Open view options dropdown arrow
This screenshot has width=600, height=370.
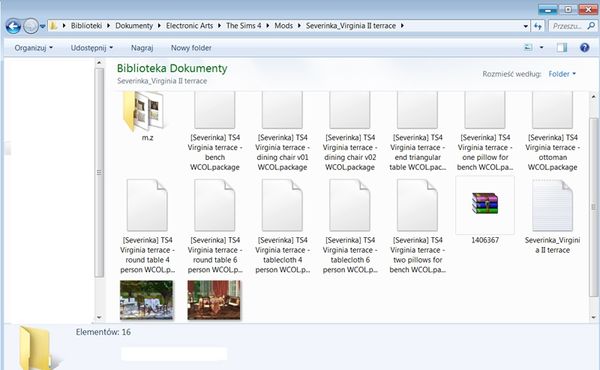pos(541,47)
